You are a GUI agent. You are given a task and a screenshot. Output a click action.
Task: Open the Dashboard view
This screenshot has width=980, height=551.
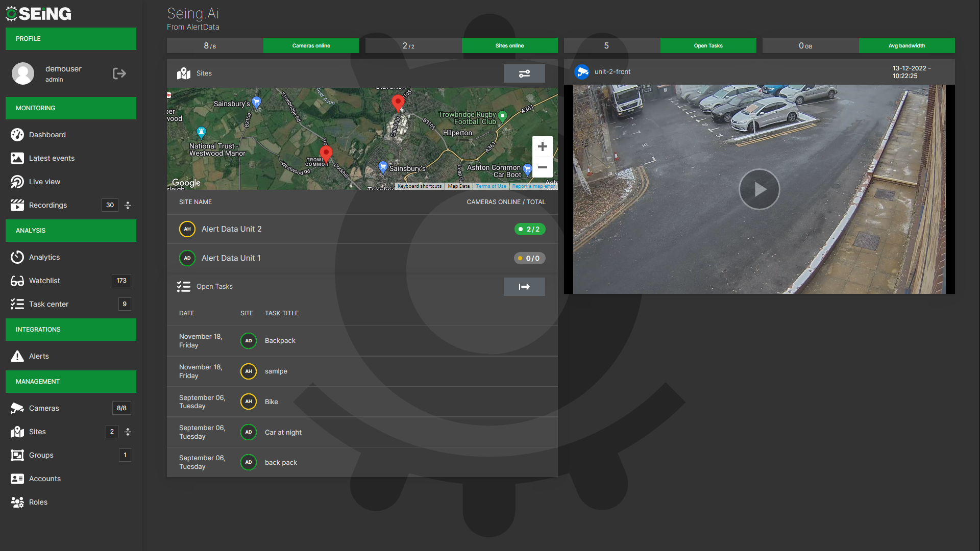(x=47, y=135)
